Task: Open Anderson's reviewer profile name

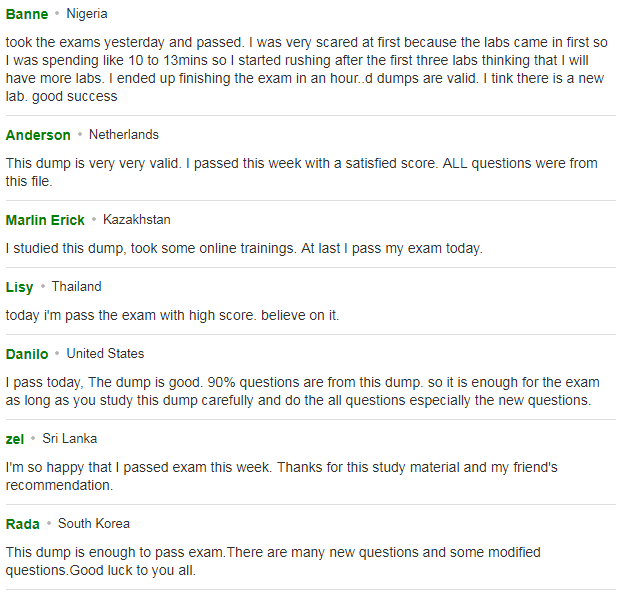Action: (x=38, y=135)
